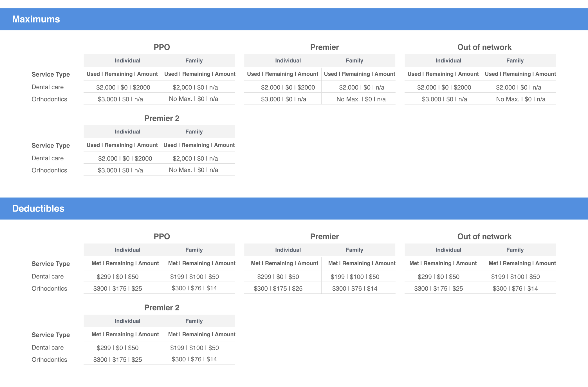Click PPO deductible family dental $199 | $100 | $50

(x=194, y=277)
